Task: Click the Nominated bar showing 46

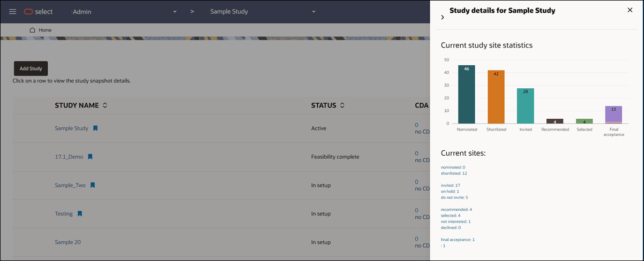Action: (x=467, y=94)
